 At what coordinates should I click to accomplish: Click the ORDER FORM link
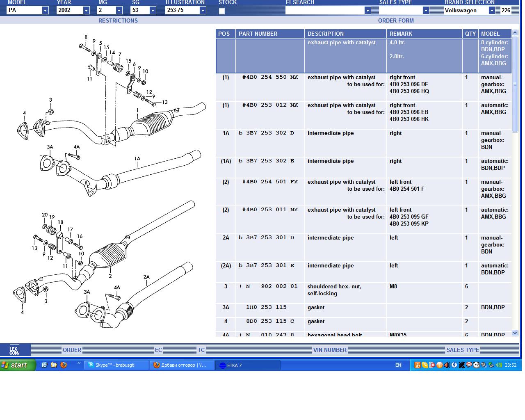[x=396, y=21]
